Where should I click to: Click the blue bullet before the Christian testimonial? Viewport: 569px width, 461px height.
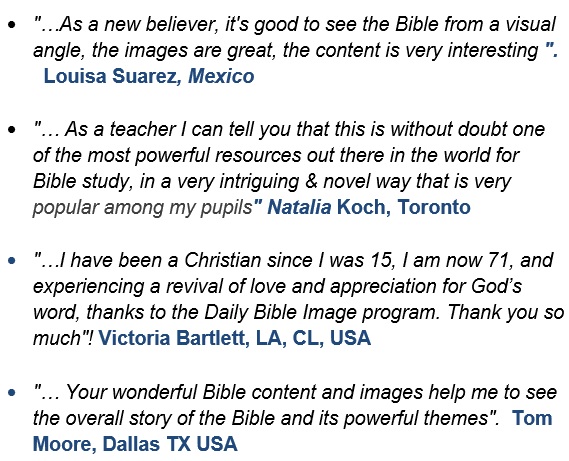(x=12, y=260)
